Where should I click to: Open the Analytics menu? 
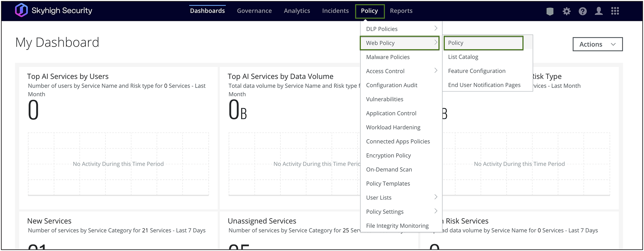(297, 11)
